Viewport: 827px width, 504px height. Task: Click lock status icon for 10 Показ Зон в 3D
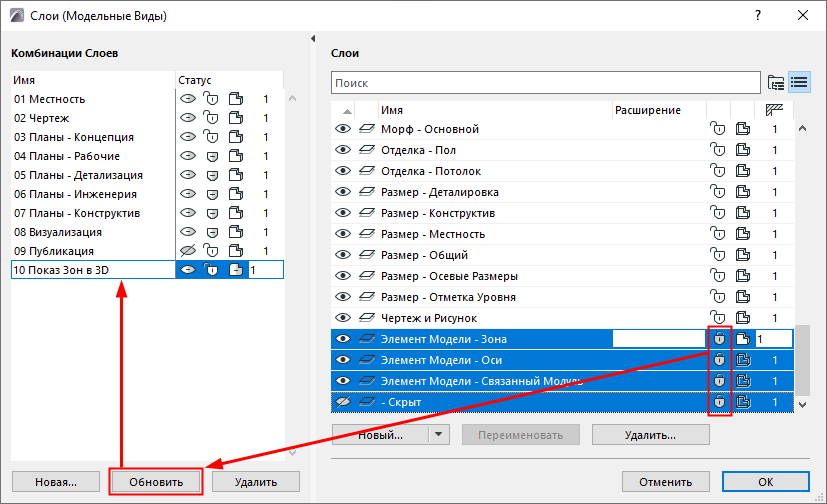click(211, 270)
